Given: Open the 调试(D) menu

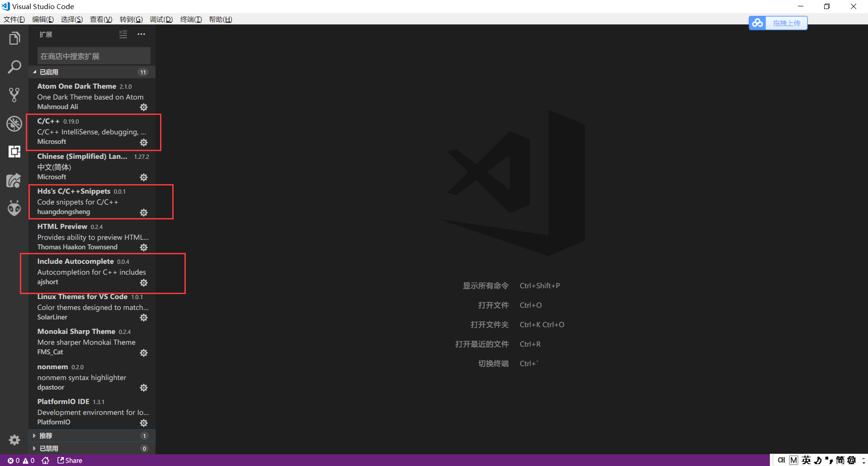Looking at the screenshot, I should (x=161, y=19).
